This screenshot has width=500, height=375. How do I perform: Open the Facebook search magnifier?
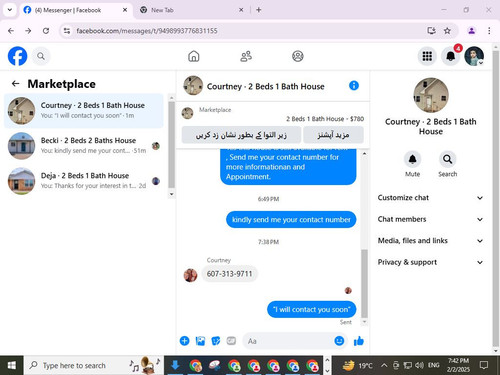click(x=41, y=56)
